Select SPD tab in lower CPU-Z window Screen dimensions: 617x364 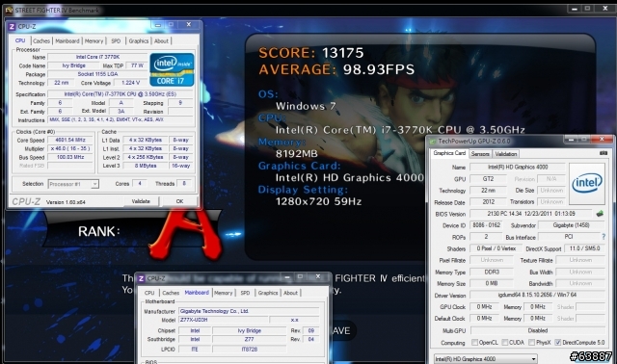[x=245, y=293]
